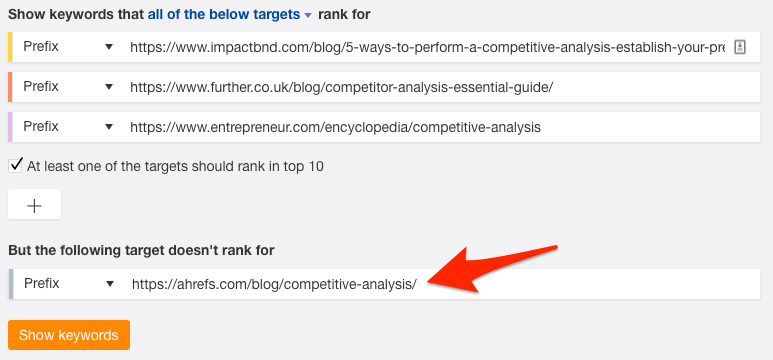This screenshot has width=773, height=360.
Task: Click the Show keywords button
Action: [x=69, y=335]
